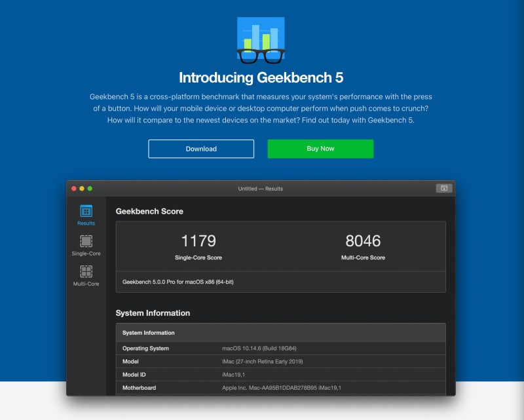Click the Geekbench 5 description paragraph

[261, 108]
